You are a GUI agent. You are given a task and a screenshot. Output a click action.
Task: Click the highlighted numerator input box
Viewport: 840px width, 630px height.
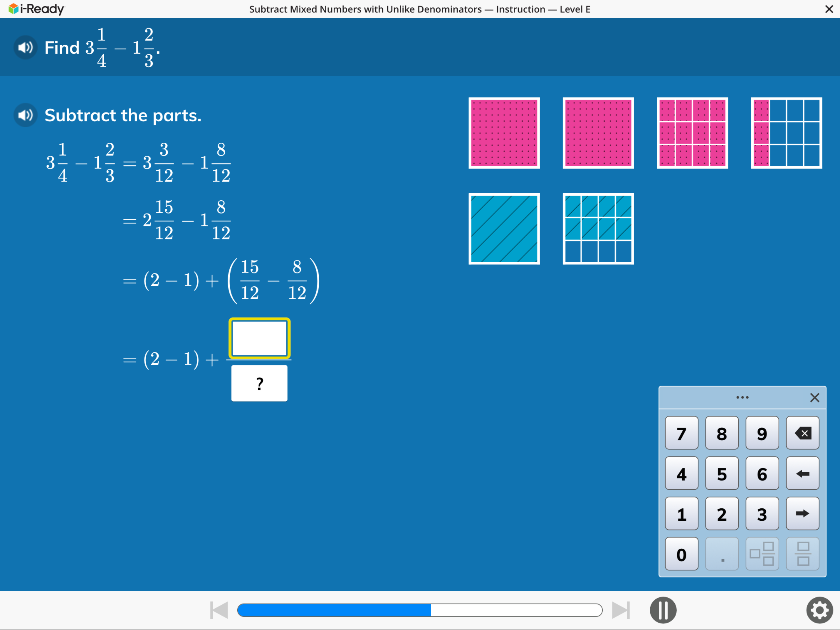259,338
